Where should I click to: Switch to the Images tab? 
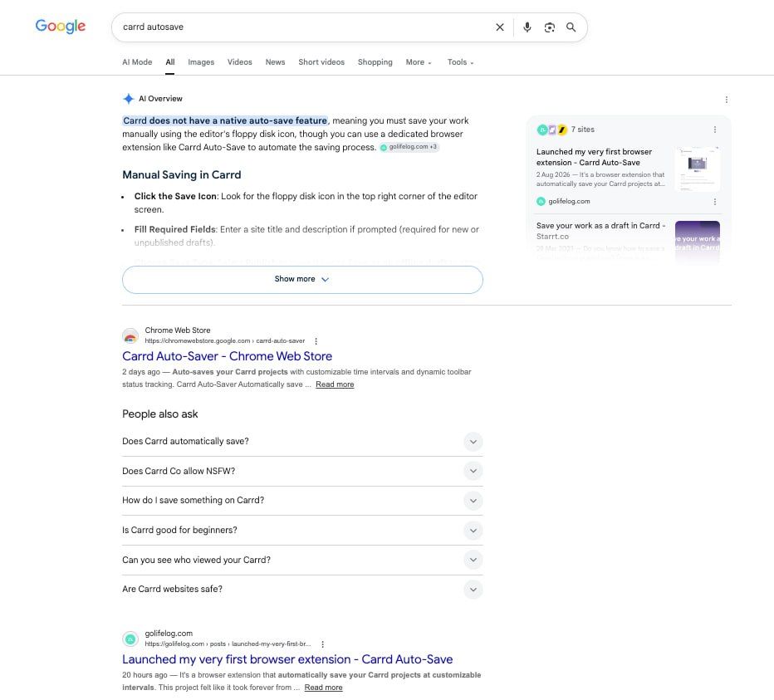click(201, 62)
